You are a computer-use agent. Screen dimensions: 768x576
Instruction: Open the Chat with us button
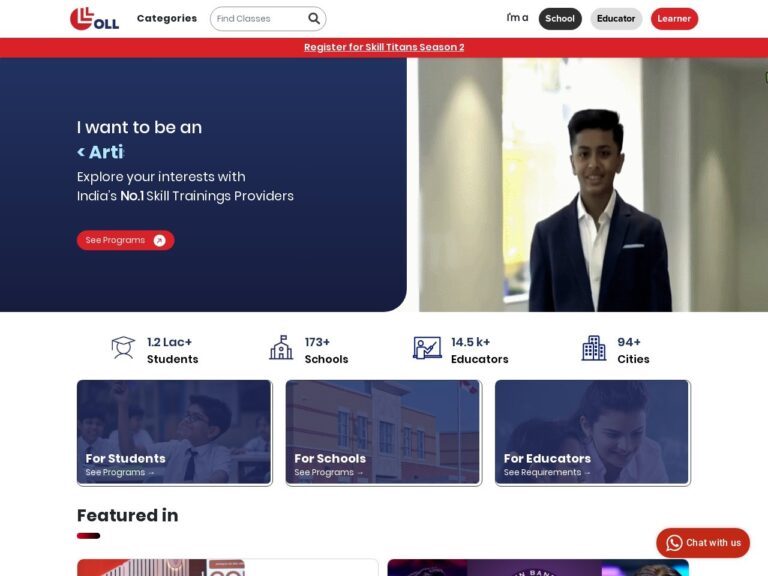pyautogui.click(x=703, y=543)
